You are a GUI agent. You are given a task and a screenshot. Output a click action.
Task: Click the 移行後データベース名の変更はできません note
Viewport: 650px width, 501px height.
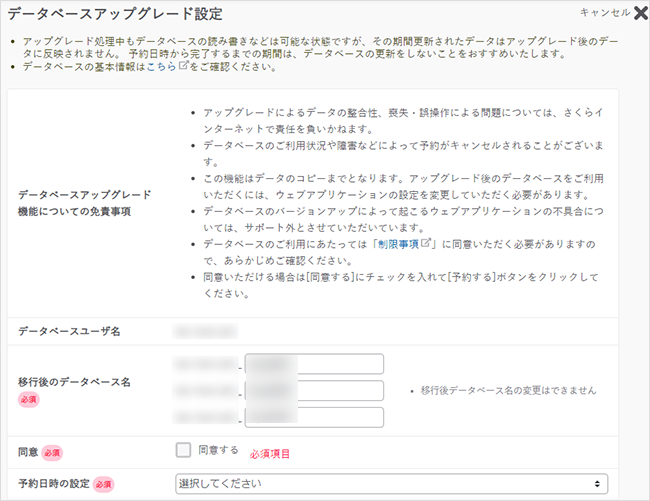pos(508,390)
